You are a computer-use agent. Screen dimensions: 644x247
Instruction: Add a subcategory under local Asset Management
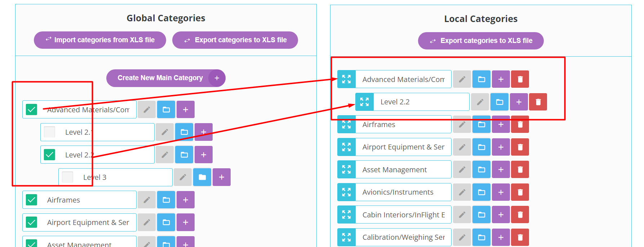[x=501, y=170]
